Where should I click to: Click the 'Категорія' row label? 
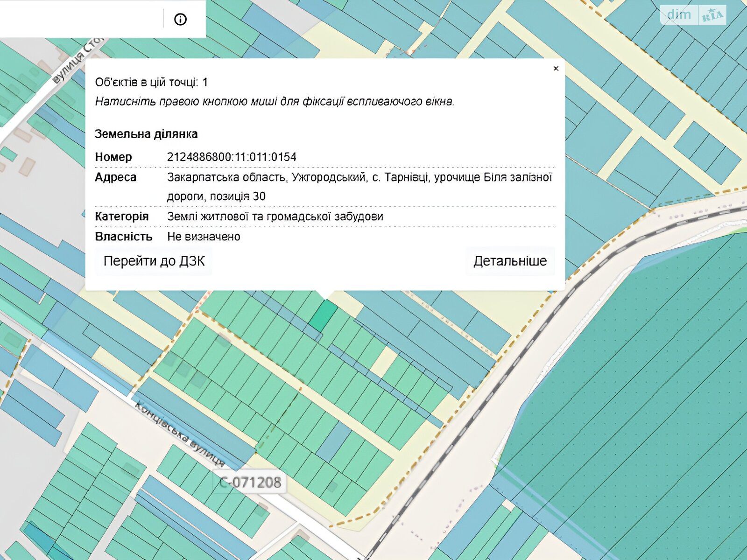[x=121, y=217]
